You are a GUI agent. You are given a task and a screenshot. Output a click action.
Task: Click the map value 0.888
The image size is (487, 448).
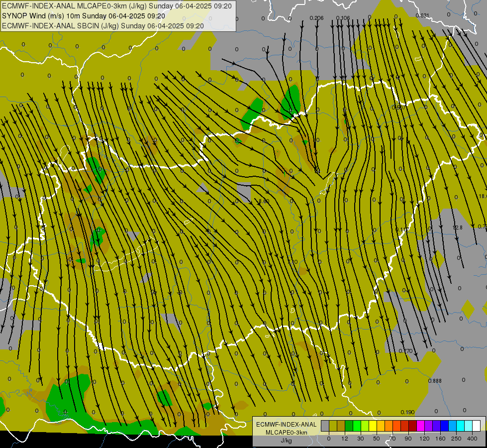pyautogui.click(x=435, y=381)
